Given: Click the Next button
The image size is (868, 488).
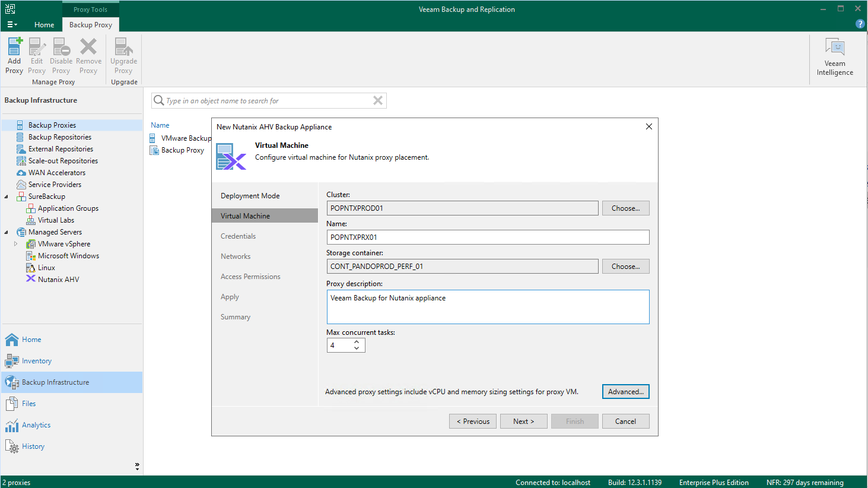Looking at the screenshot, I should click(x=523, y=422).
